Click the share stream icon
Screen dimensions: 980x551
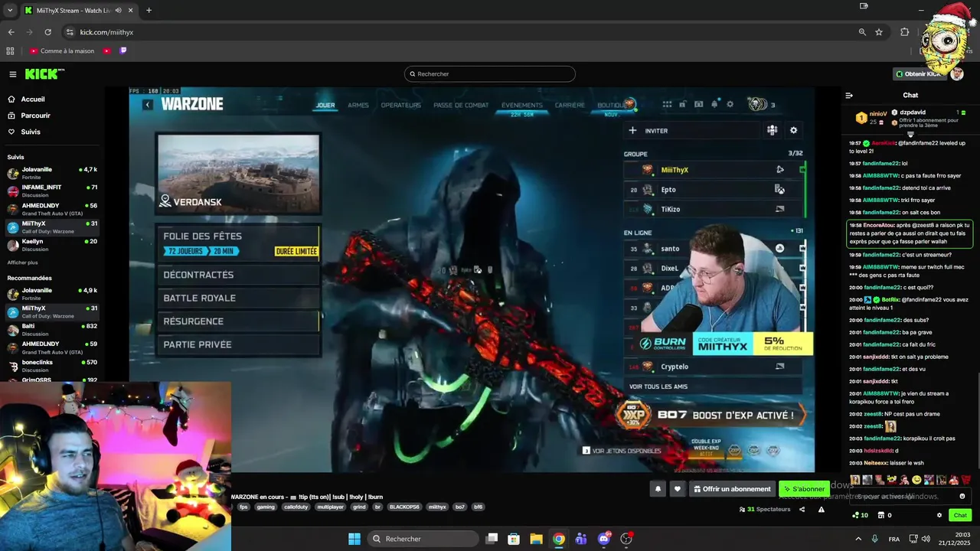(802, 509)
